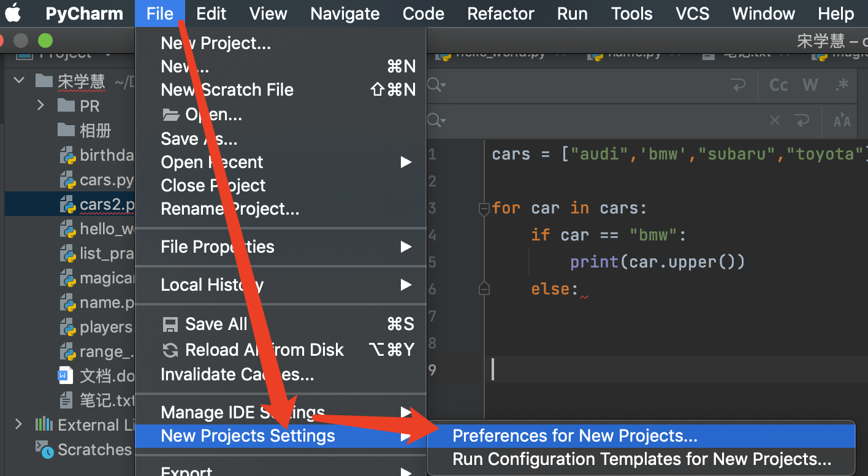Screen dimensions: 868x476
Task: Click the Reload All from Disk icon
Action: pyautogui.click(x=170, y=350)
